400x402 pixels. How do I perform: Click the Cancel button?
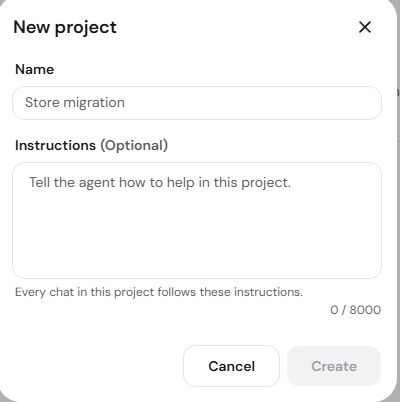click(x=231, y=366)
